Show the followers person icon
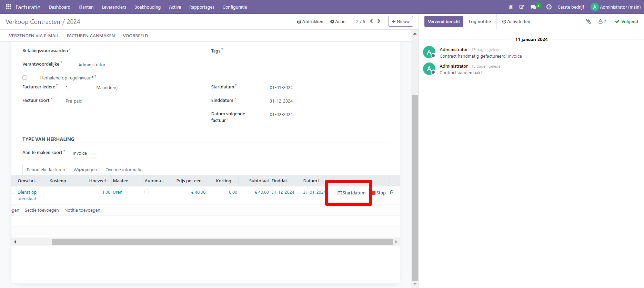The width and height of the screenshot is (644, 288). point(602,21)
